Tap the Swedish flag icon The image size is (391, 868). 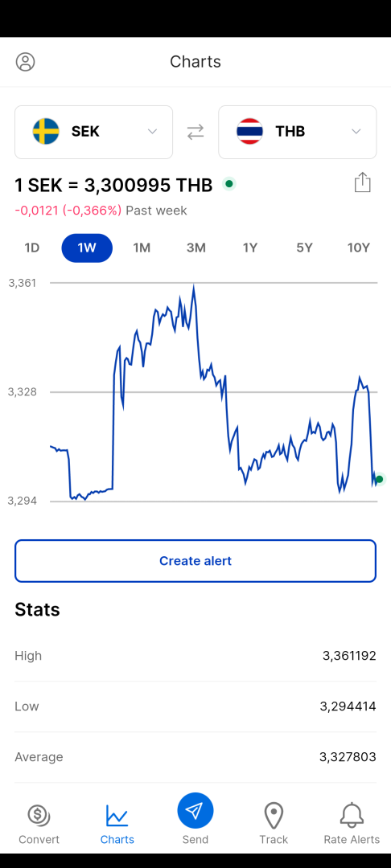point(46,131)
